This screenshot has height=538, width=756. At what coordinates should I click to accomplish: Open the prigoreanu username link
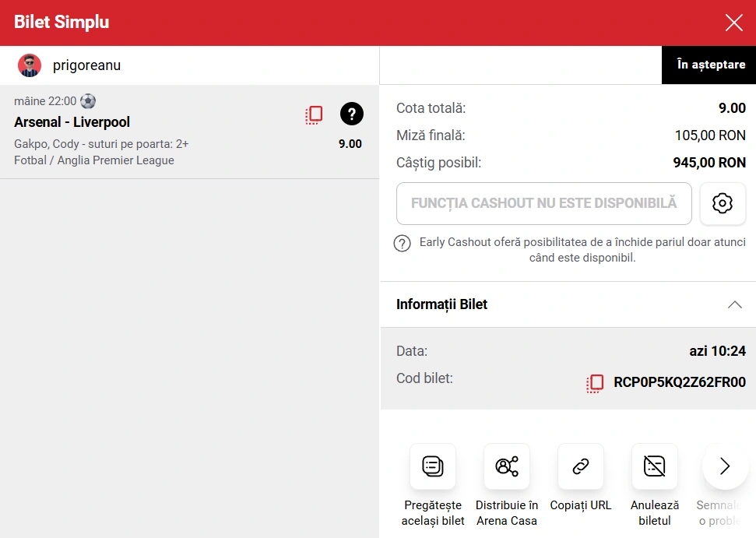point(86,65)
